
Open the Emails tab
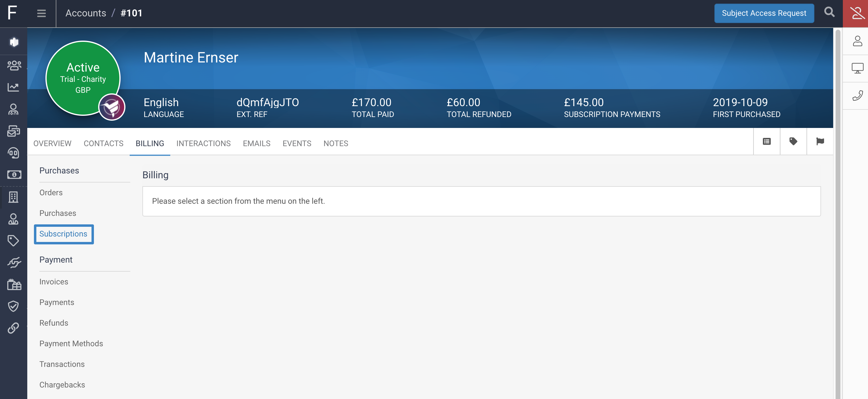point(256,143)
